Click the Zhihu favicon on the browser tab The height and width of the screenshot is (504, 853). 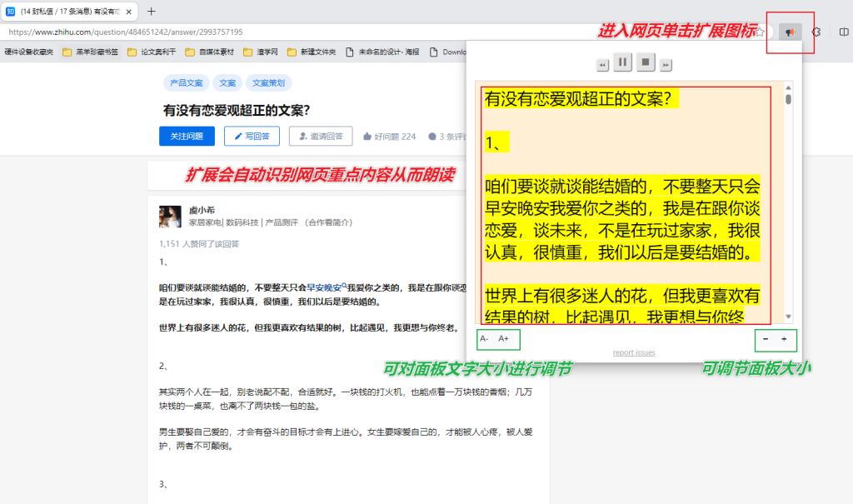coord(11,12)
